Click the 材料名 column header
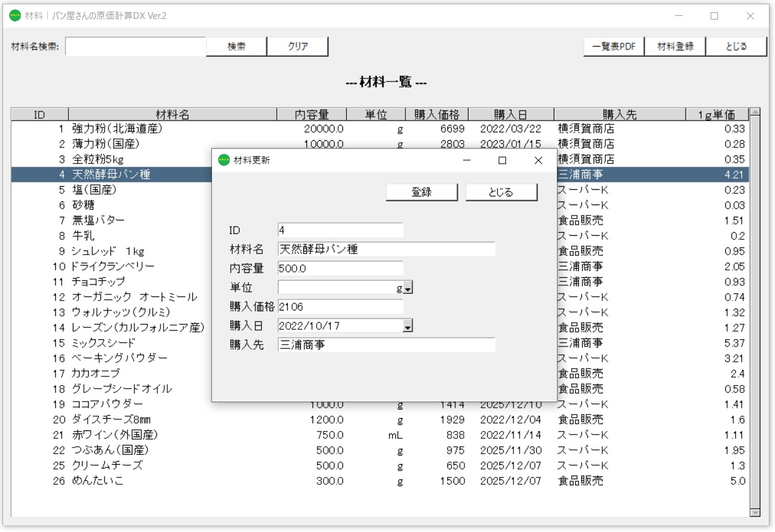Viewport: 775px width, 532px height. 173,114
